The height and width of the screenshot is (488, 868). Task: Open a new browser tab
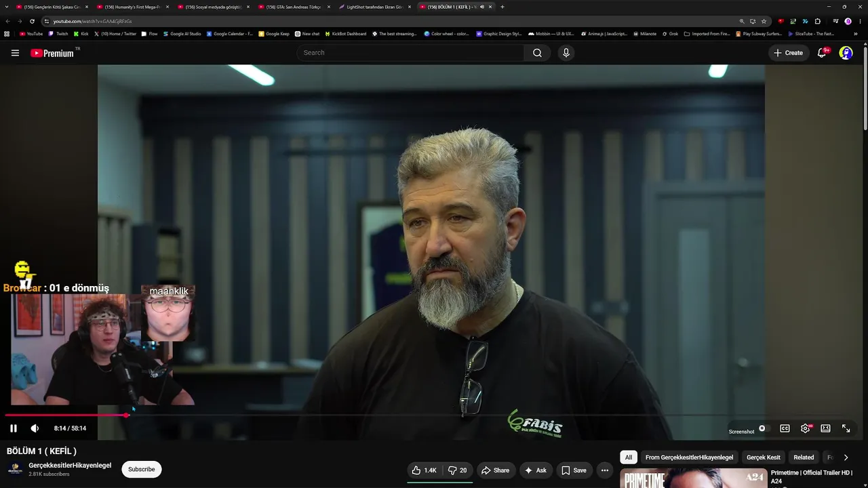click(x=502, y=7)
